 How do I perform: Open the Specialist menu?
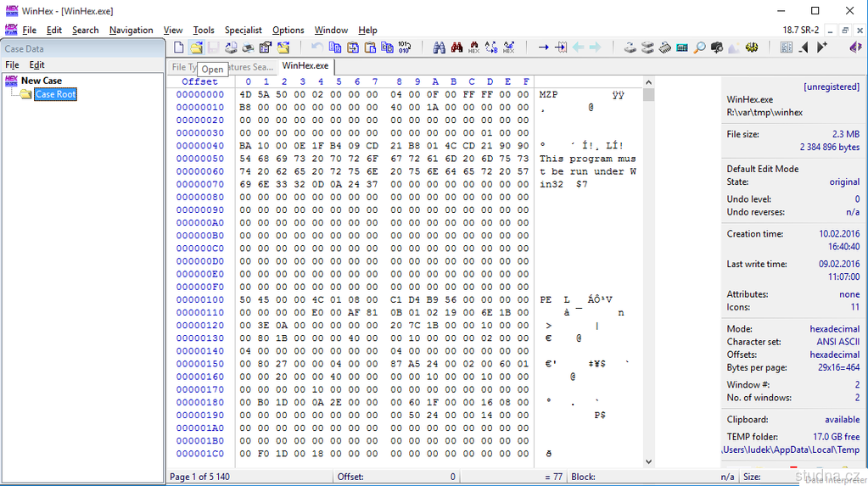coord(243,30)
